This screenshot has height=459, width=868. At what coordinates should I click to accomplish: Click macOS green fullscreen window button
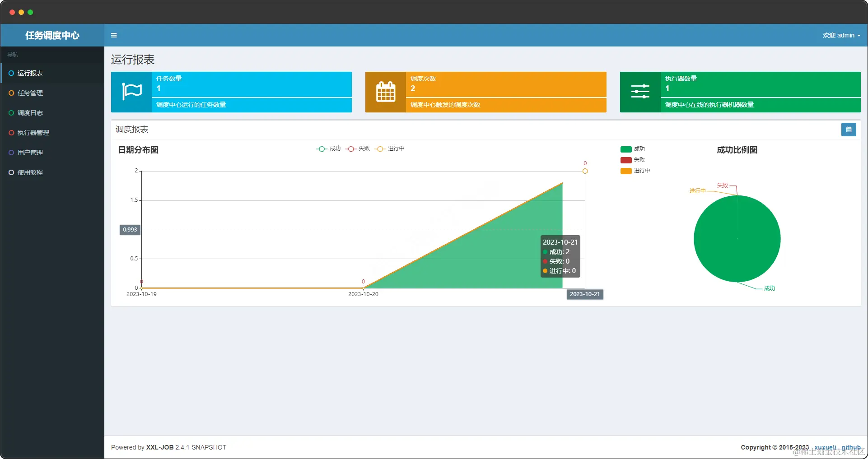point(30,12)
